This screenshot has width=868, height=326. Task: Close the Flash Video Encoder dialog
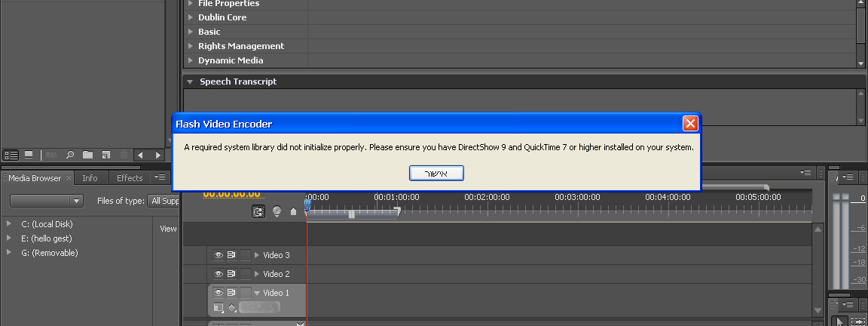pyautogui.click(x=689, y=124)
